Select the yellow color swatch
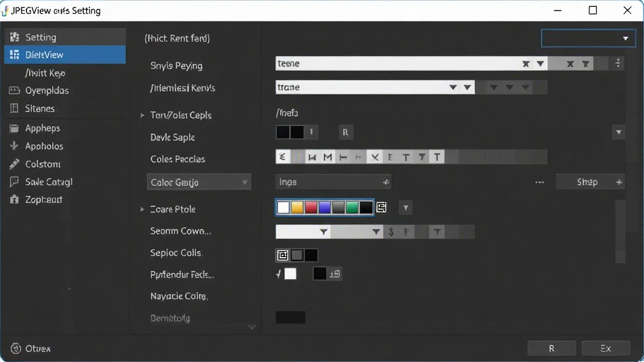 [297, 207]
